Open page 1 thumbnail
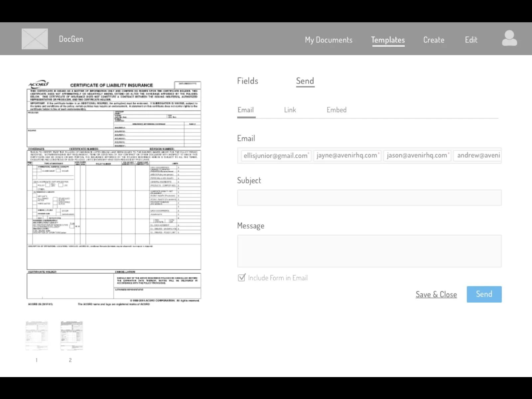This screenshot has width=532, height=399. coord(37,335)
